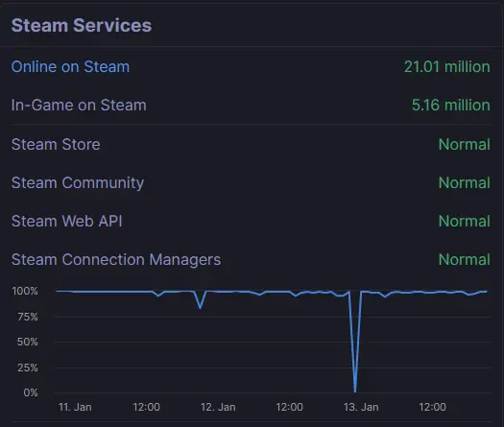Click the 11. Jan date label
Screen dimensions: 504x427
(x=75, y=407)
